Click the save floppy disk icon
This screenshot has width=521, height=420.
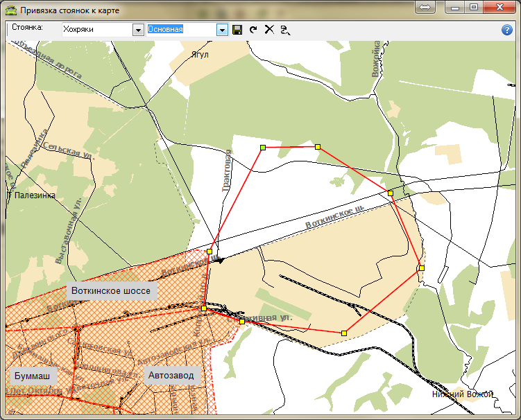[x=237, y=30]
